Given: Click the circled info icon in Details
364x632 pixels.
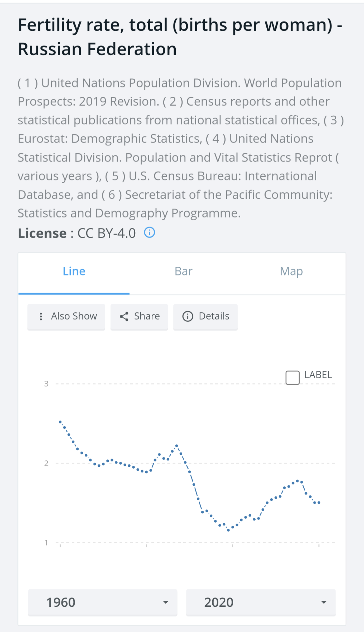Looking at the screenshot, I should point(188,316).
